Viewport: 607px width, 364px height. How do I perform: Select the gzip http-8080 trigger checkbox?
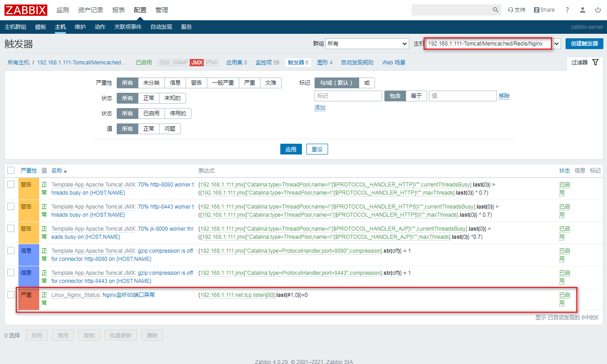pyautogui.click(x=11, y=251)
